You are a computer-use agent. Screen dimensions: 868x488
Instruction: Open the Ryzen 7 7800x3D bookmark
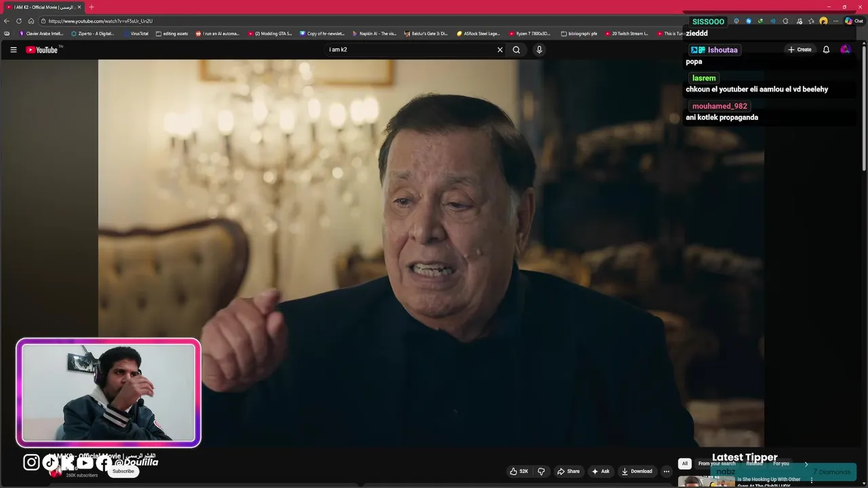530,33
